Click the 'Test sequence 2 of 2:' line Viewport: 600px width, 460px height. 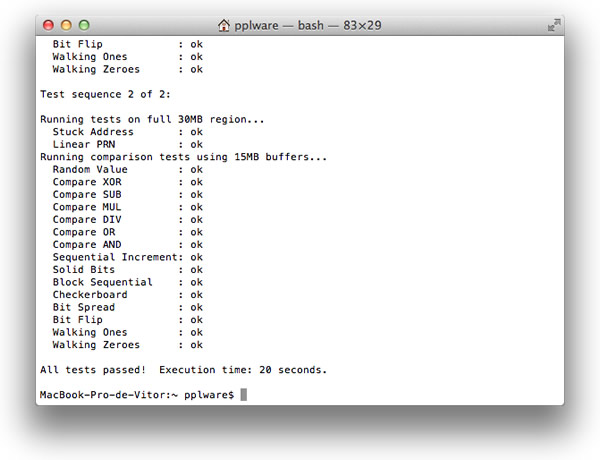(x=105, y=94)
